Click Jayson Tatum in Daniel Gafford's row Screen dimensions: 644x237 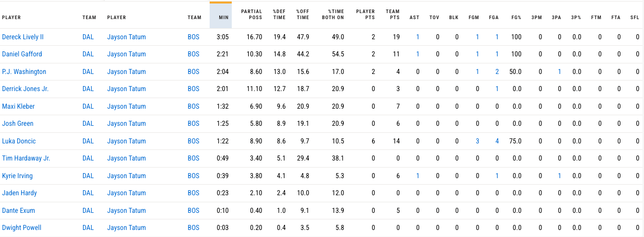[127, 54]
